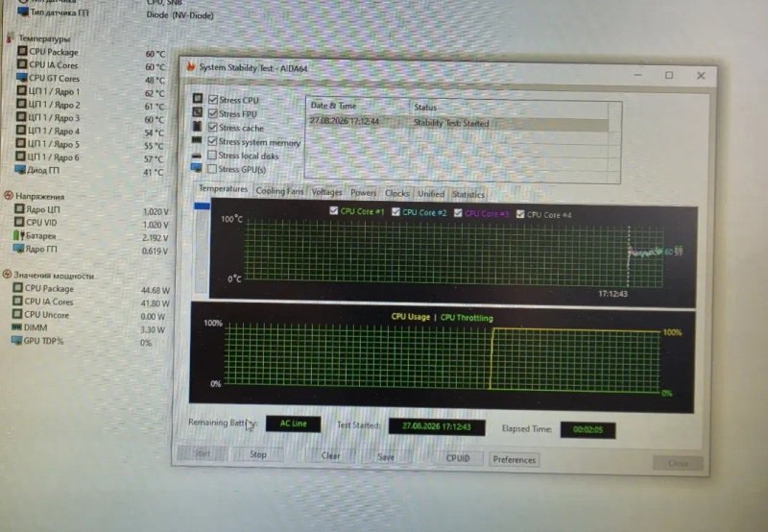This screenshot has height=532, width=768.
Task: Select the Stability Test: Started log row
Action: click(457, 123)
